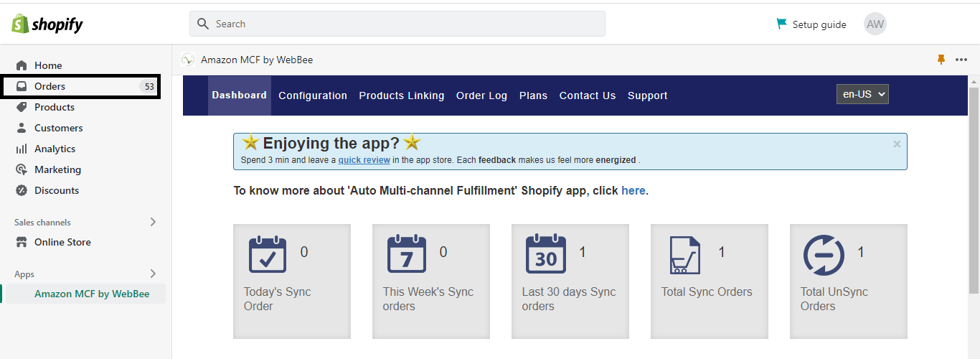This screenshot has height=359, width=980.
Task: Click the Enjoying the app heading
Action: (x=331, y=143)
